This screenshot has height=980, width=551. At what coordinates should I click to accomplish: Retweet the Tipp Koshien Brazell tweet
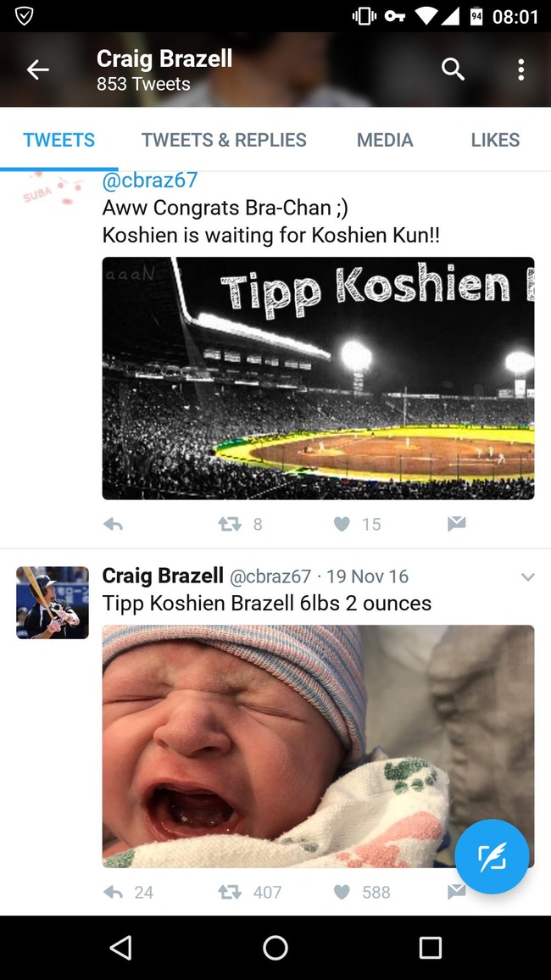tap(230, 892)
